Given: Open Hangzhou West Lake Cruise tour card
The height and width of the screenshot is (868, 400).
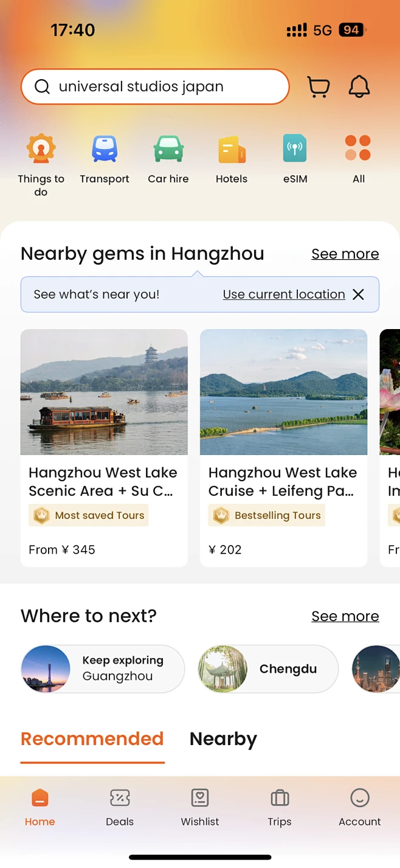Looking at the screenshot, I should pos(283,447).
